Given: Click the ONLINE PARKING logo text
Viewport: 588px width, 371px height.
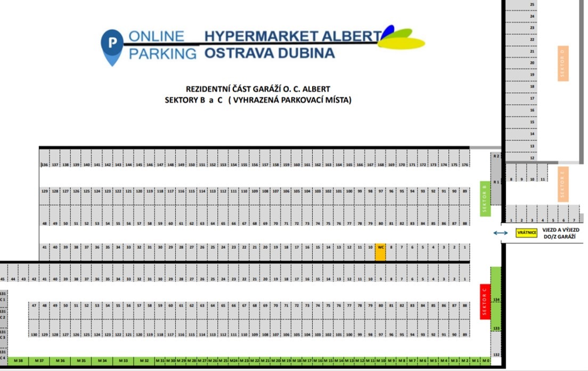Looking at the screenshot, I should tap(162, 45).
